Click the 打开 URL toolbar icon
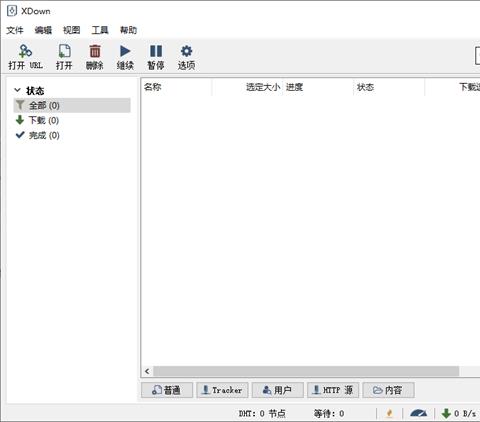This screenshot has height=422, width=480. point(25,51)
